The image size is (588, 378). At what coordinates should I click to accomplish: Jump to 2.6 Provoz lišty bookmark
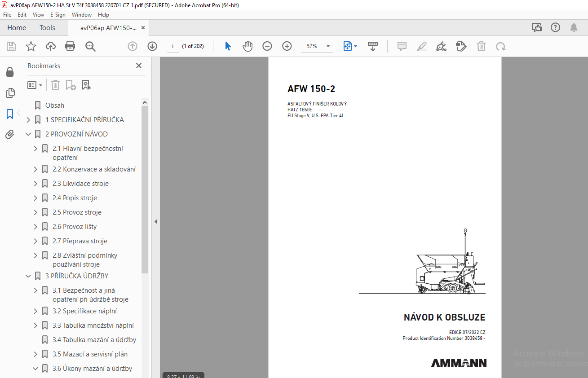point(75,227)
